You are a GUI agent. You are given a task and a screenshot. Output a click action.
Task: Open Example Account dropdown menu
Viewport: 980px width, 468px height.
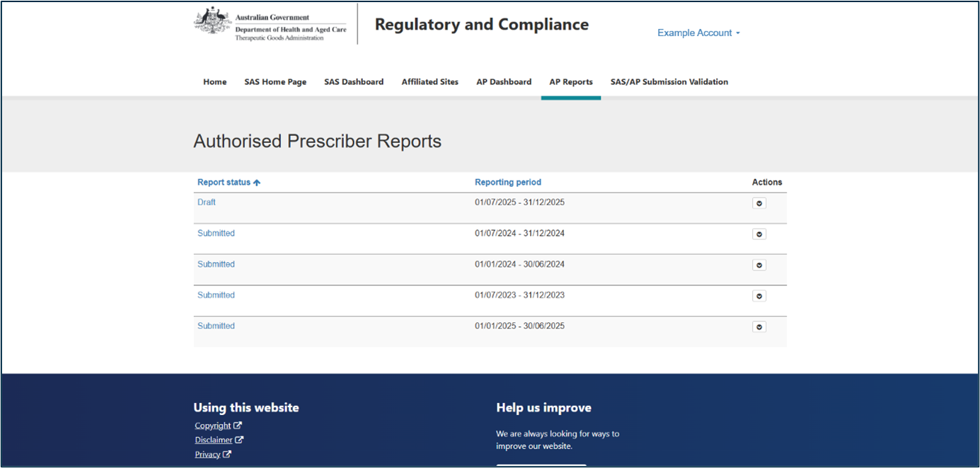pyautogui.click(x=698, y=33)
